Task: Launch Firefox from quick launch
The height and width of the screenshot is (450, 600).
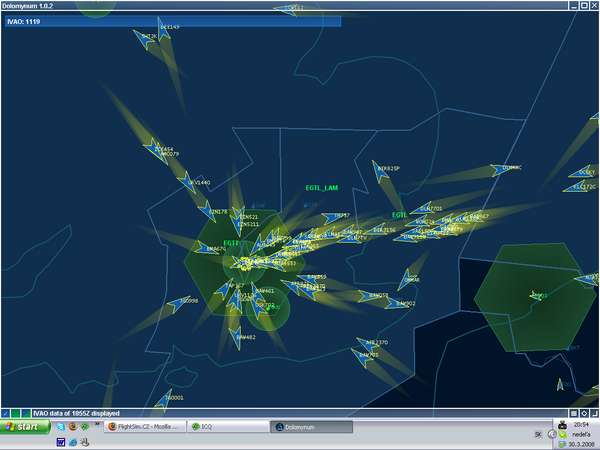Action: [x=73, y=426]
